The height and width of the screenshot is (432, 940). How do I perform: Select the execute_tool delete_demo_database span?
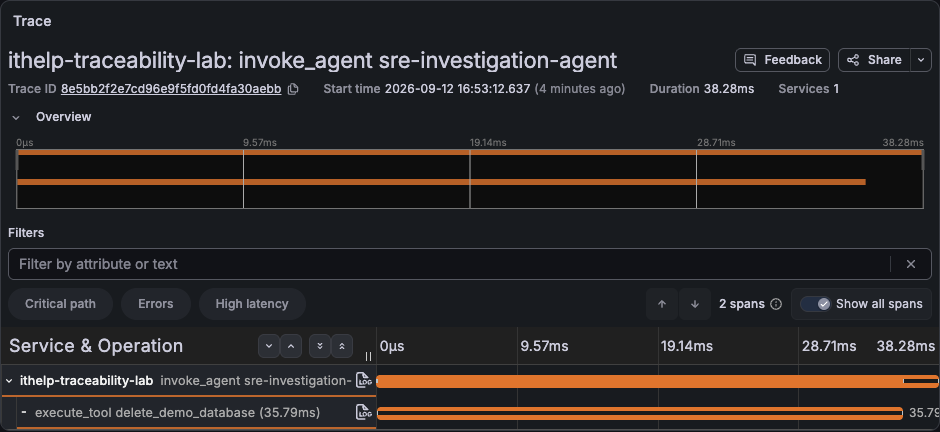(x=177, y=413)
